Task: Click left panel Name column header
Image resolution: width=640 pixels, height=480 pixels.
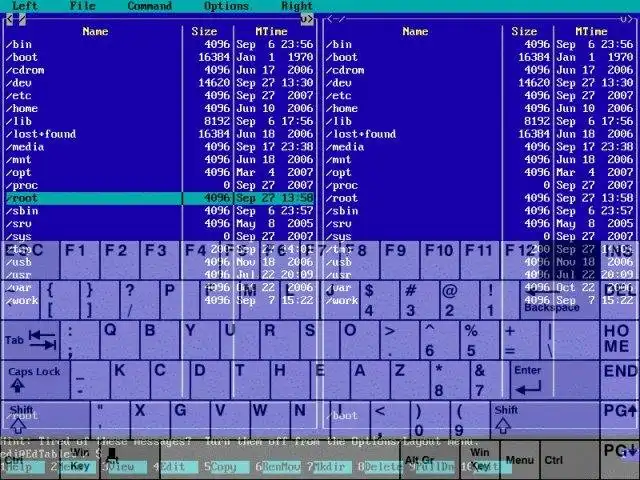Action: (95, 31)
